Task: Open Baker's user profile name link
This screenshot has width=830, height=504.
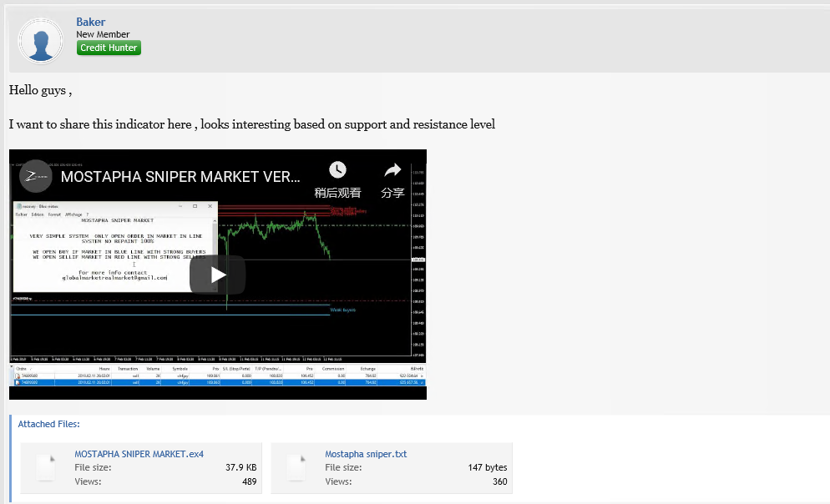Action: (90, 22)
